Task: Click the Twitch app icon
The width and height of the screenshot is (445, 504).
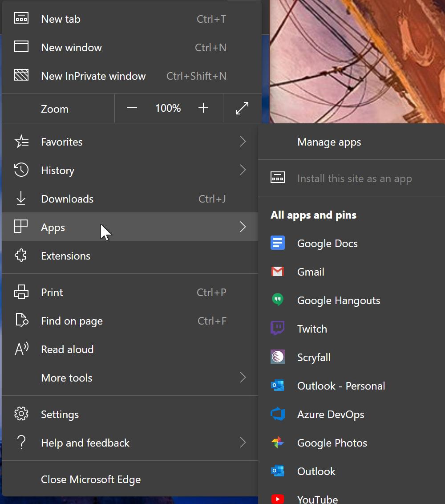Action: (x=278, y=328)
